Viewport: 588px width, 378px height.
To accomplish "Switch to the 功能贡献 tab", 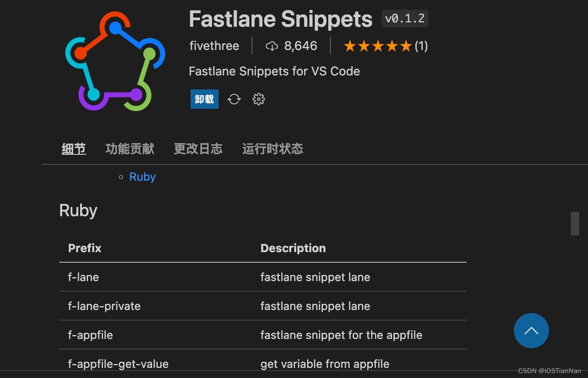I will (130, 149).
